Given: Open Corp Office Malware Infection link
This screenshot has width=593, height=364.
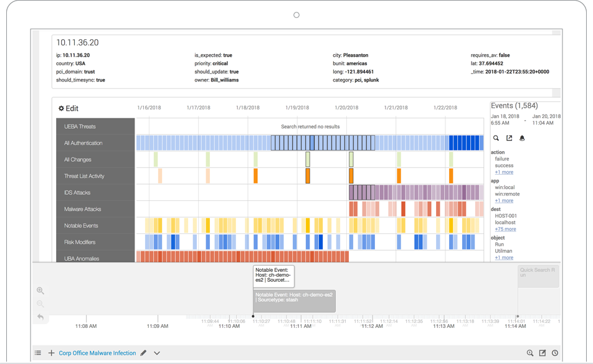Looking at the screenshot, I should [x=97, y=353].
